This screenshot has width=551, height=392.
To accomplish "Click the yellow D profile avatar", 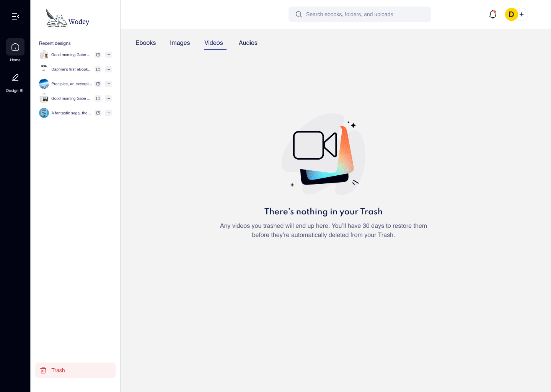I will [511, 15].
